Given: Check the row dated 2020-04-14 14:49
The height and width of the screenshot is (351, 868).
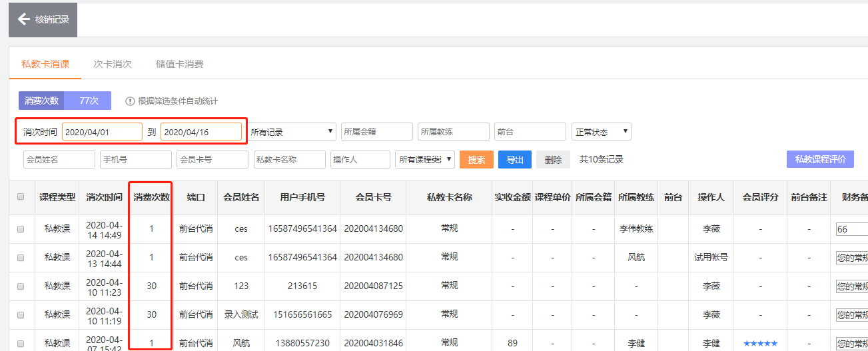Looking at the screenshot, I should click(x=21, y=228).
